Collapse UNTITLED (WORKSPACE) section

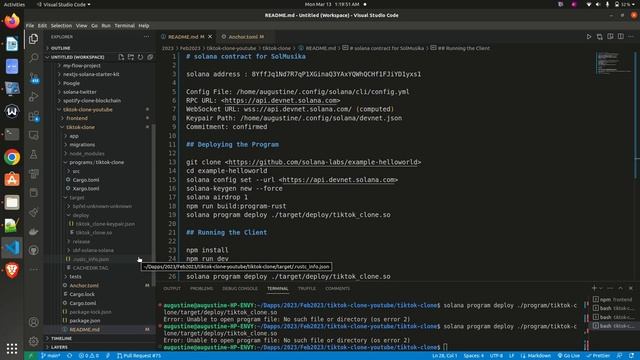(78, 57)
